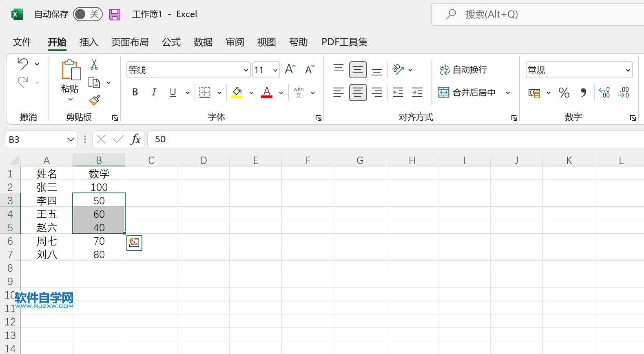The image size is (644, 354).
Task: Open the 视图 tab
Action: click(267, 42)
